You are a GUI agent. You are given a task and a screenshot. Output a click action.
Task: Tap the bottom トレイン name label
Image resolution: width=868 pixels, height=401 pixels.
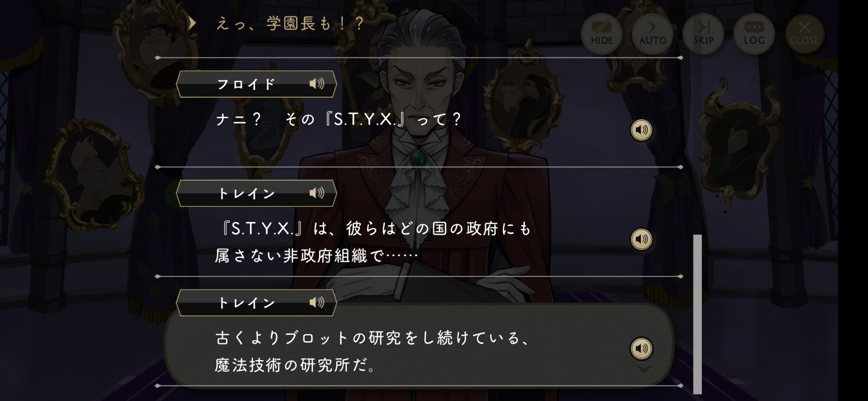pyautogui.click(x=246, y=303)
